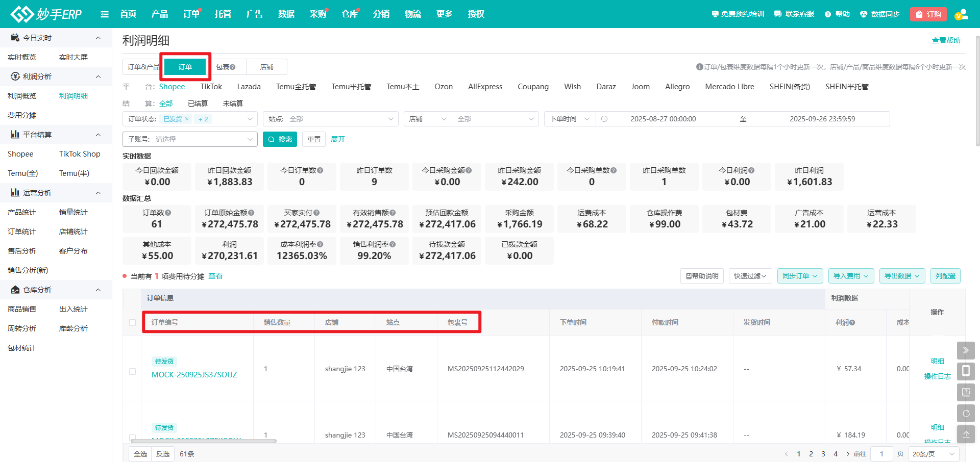This screenshot has width=980, height=462.
Task: Click the help question icon beside 订单数
Action: [168, 213]
